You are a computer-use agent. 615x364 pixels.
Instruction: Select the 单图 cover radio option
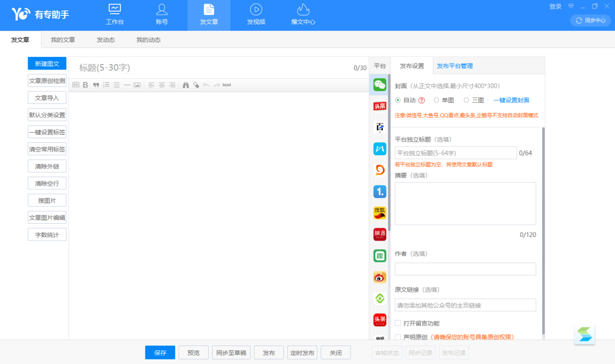point(437,100)
